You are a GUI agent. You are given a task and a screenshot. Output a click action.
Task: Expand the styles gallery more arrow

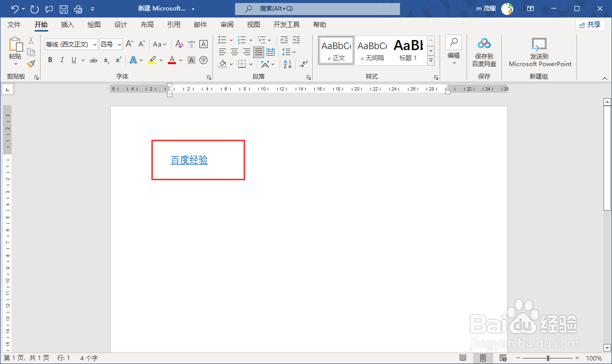point(431,60)
